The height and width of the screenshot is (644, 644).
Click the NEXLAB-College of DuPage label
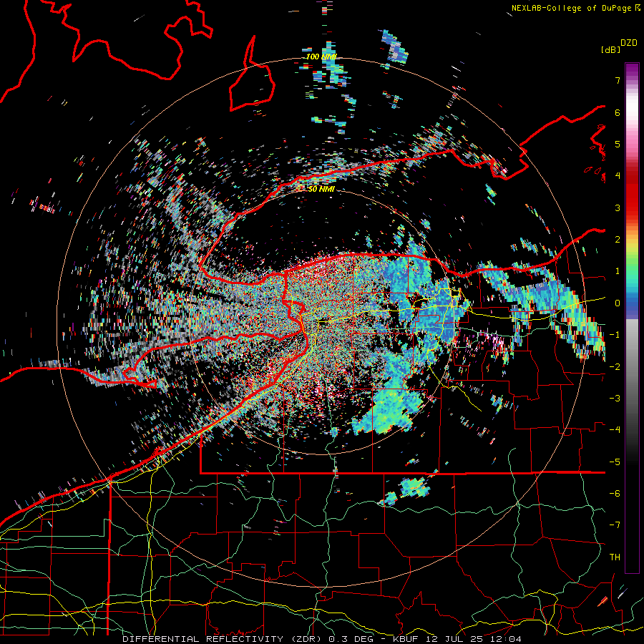tap(575, 8)
